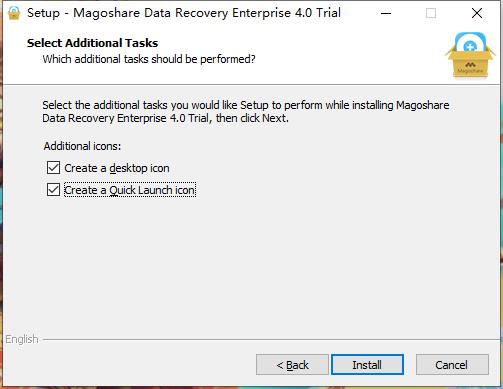Close the Setup window with X
This screenshot has width=503, height=389.
tap(477, 13)
